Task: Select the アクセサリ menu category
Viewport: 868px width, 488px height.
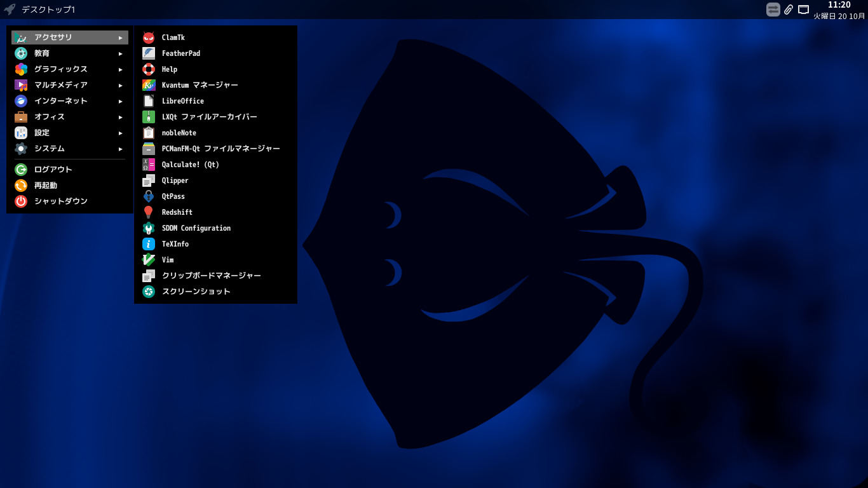Action: pyautogui.click(x=70, y=37)
